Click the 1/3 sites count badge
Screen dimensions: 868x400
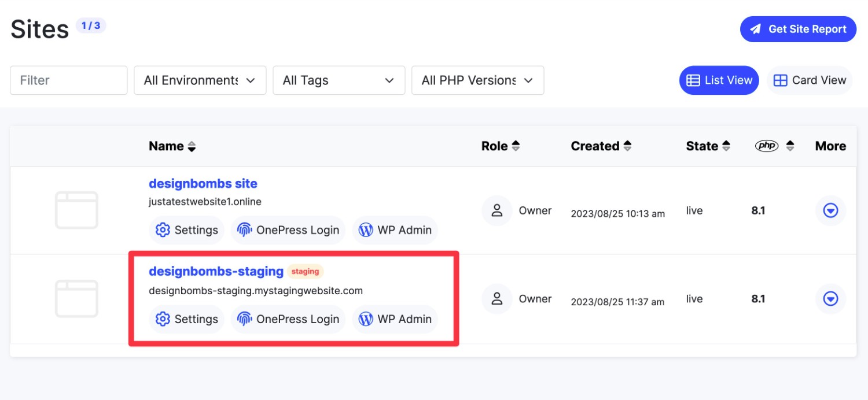91,25
